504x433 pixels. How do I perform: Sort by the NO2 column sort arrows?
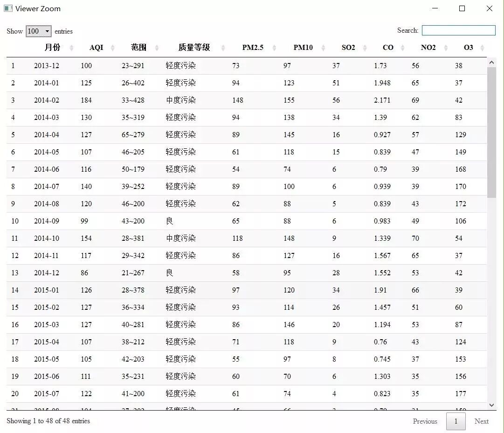pos(446,48)
